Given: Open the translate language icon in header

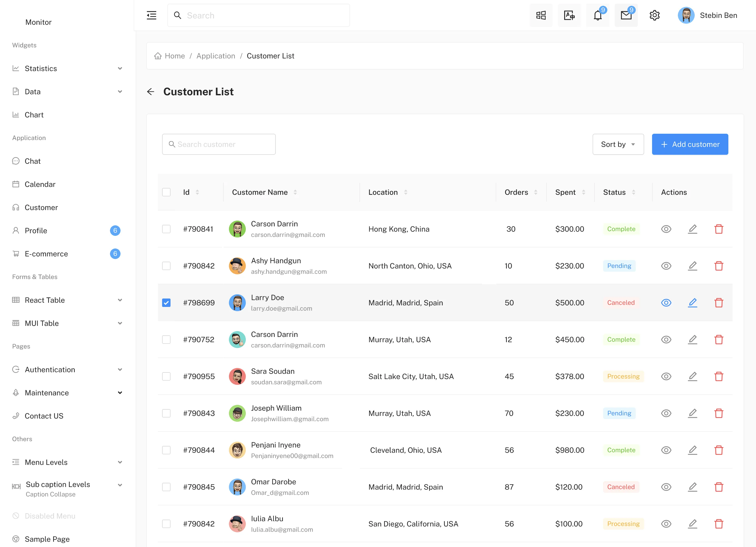Looking at the screenshot, I should click(569, 15).
